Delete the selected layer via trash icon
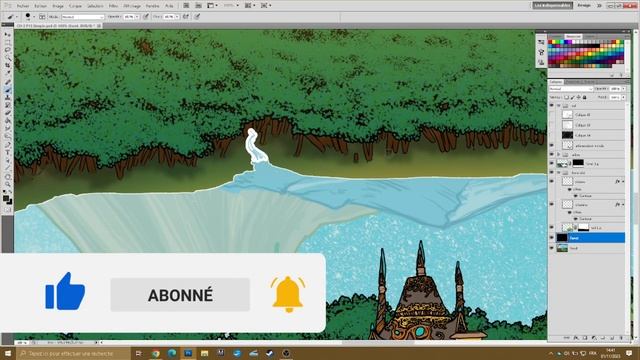This screenshot has height=360, width=640. pyautogui.click(x=621, y=338)
